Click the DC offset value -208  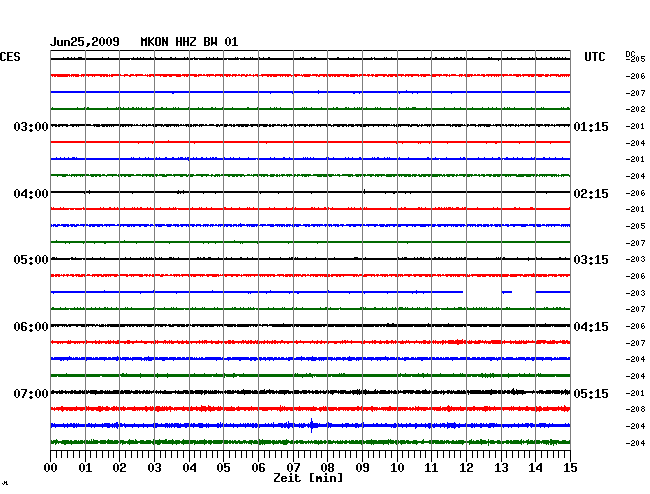(635, 409)
